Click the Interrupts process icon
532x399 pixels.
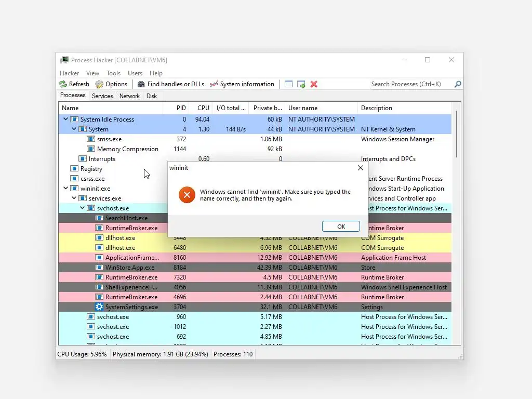pyautogui.click(x=83, y=159)
